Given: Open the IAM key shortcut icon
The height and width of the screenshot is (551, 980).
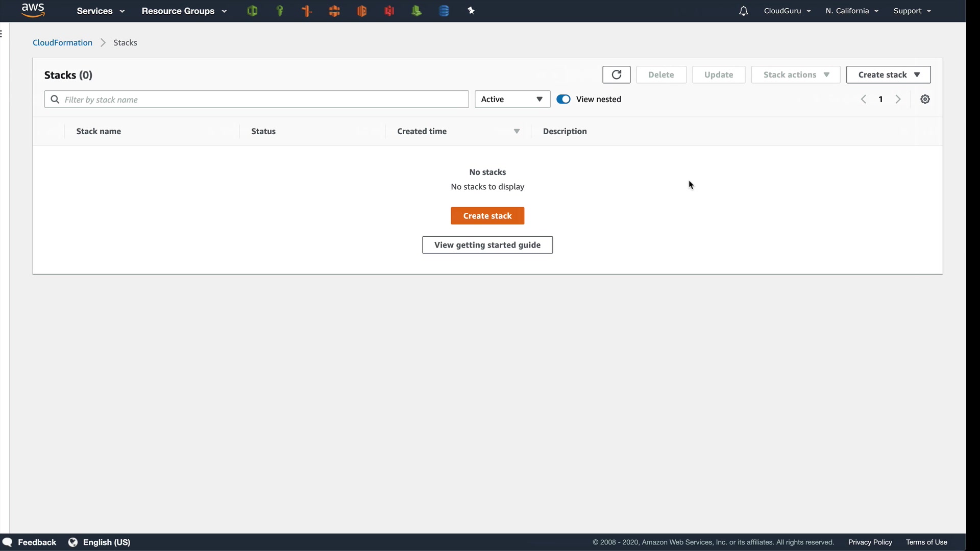Looking at the screenshot, I should click(x=280, y=11).
